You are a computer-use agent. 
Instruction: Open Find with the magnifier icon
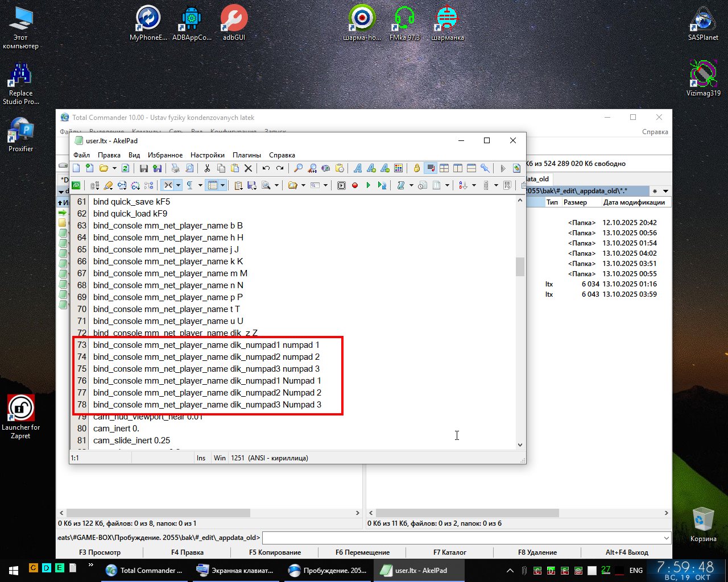click(298, 168)
